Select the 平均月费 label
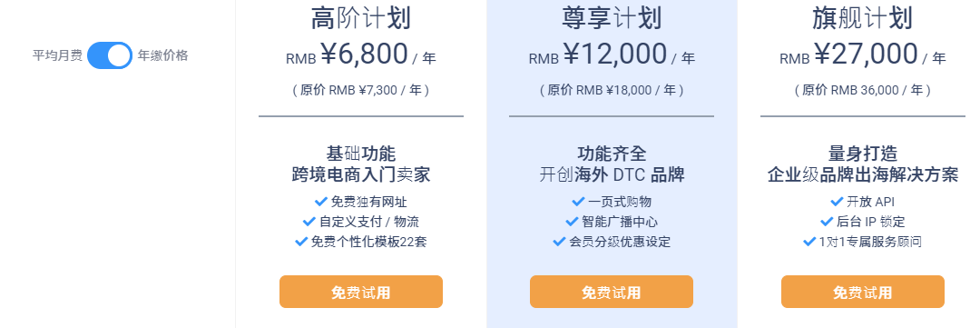980x328 pixels. click(x=57, y=55)
